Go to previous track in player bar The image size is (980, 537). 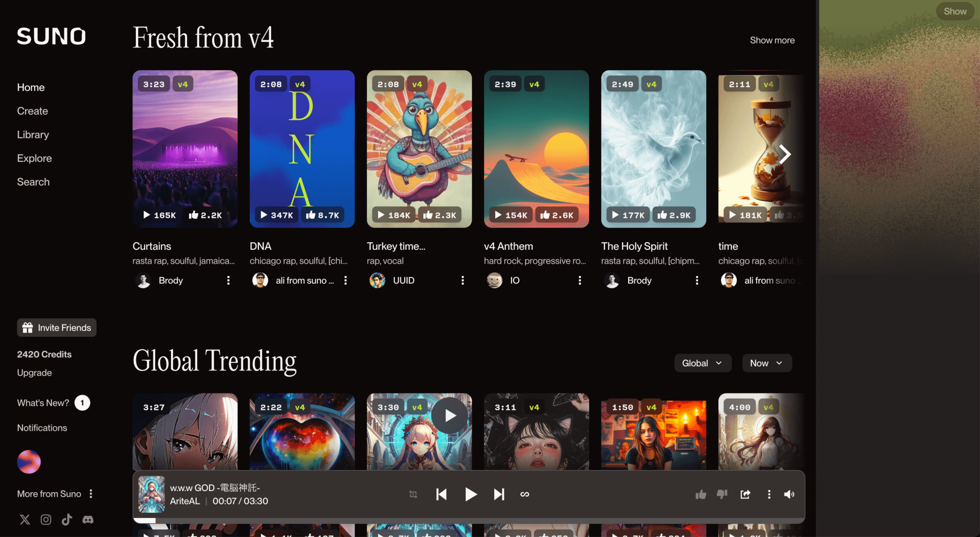[x=441, y=494]
